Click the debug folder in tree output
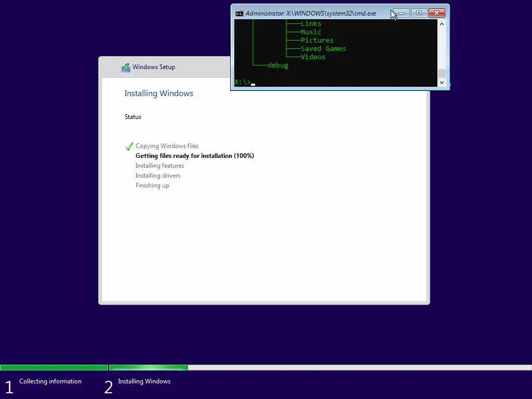This screenshot has height=399, width=532. coord(278,65)
